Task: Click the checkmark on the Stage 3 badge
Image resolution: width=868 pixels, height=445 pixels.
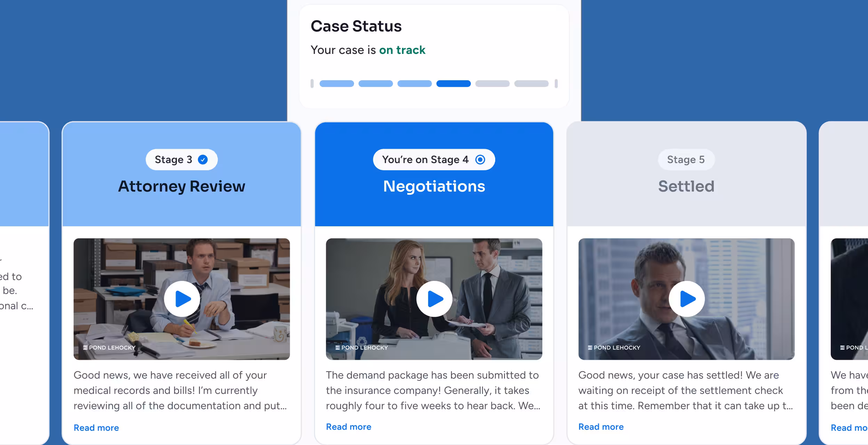Action: (203, 159)
